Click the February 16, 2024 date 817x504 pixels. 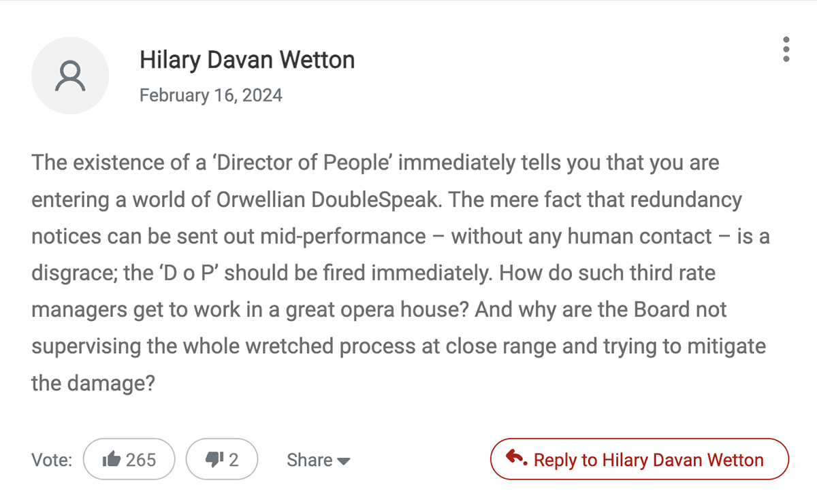pos(211,95)
